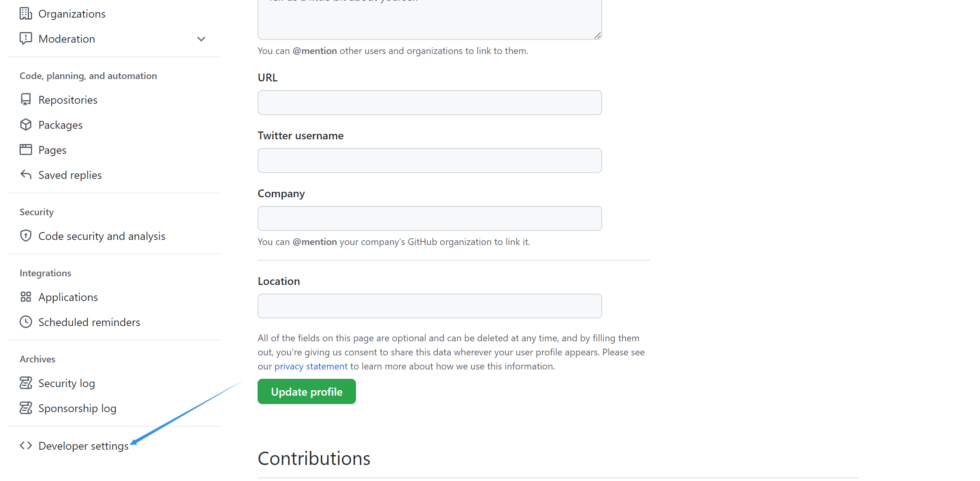Image resolution: width=980 pixels, height=481 pixels.
Task: Expand the Moderation section chevron
Action: pyautogui.click(x=201, y=39)
